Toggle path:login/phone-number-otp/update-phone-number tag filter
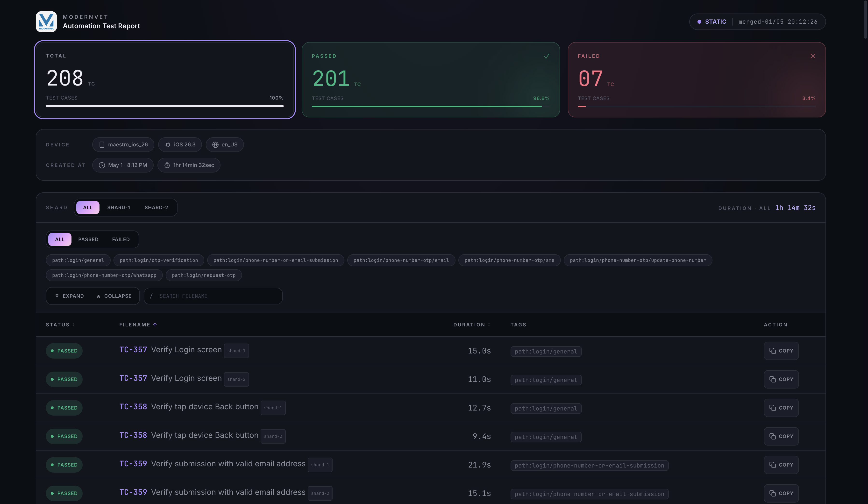This screenshot has width=868, height=504. 638,260
